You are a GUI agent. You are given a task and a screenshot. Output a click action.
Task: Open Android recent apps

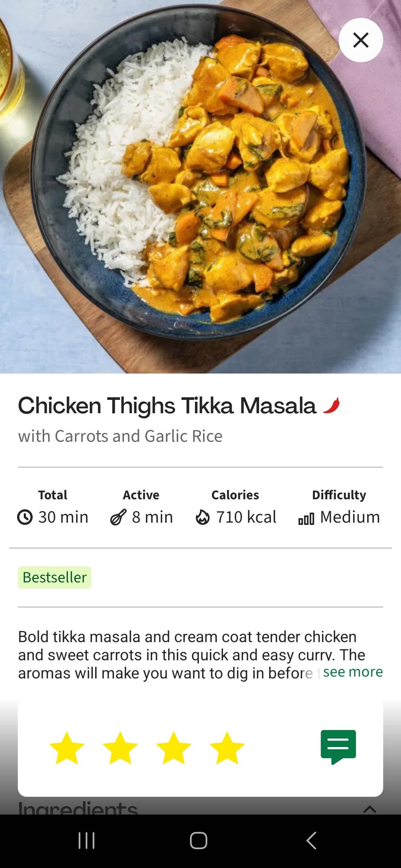tap(87, 841)
